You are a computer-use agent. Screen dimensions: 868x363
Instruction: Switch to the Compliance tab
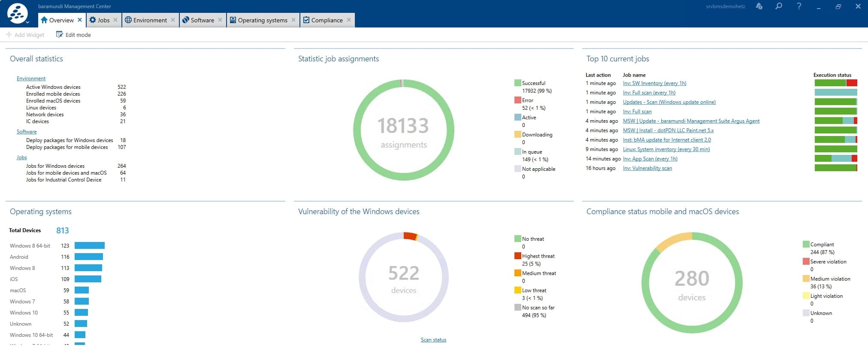click(x=327, y=20)
